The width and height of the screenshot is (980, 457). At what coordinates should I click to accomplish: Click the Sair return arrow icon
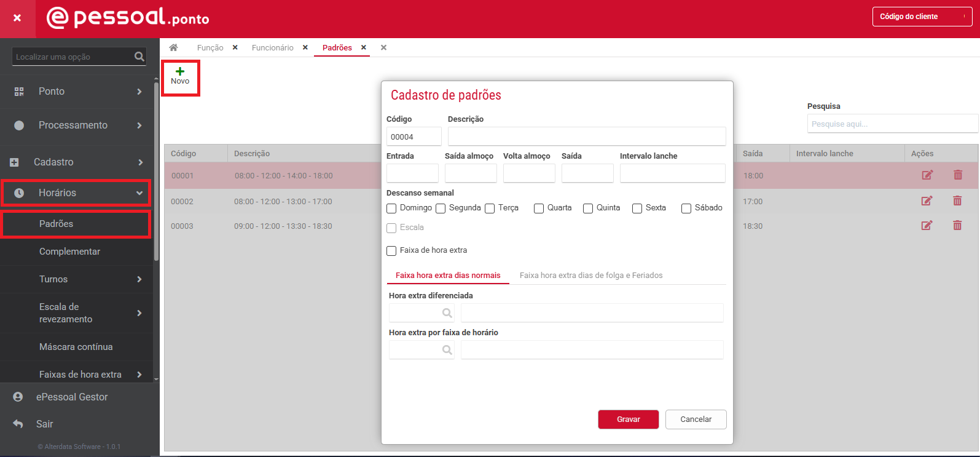point(18,424)
